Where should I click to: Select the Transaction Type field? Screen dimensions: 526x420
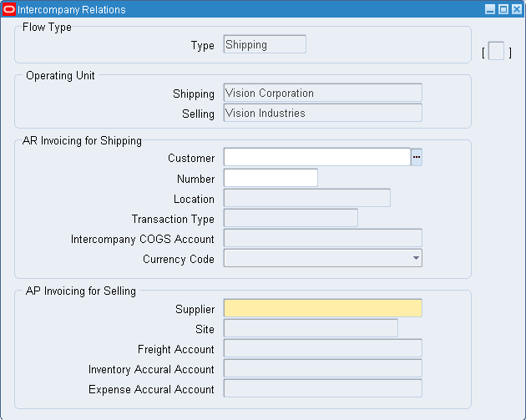291,218
